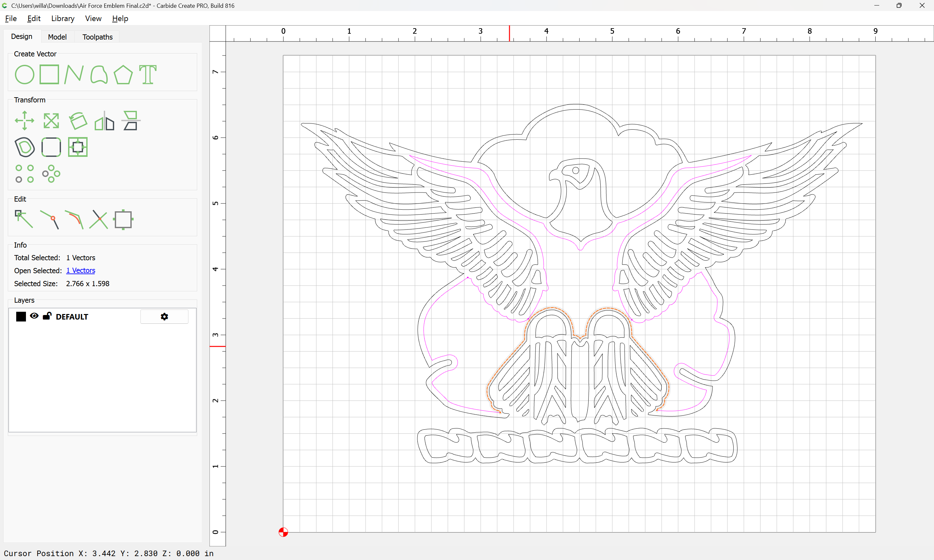Activate the Join Vectors tool
Screen dimensions: 934x560
click(x=49, y=219)
